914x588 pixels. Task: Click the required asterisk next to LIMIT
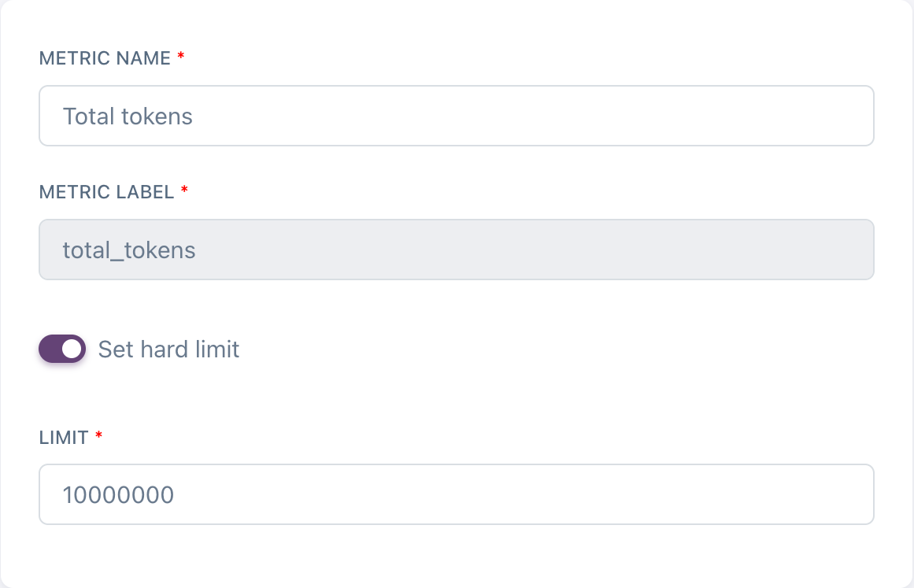(98, 436)
